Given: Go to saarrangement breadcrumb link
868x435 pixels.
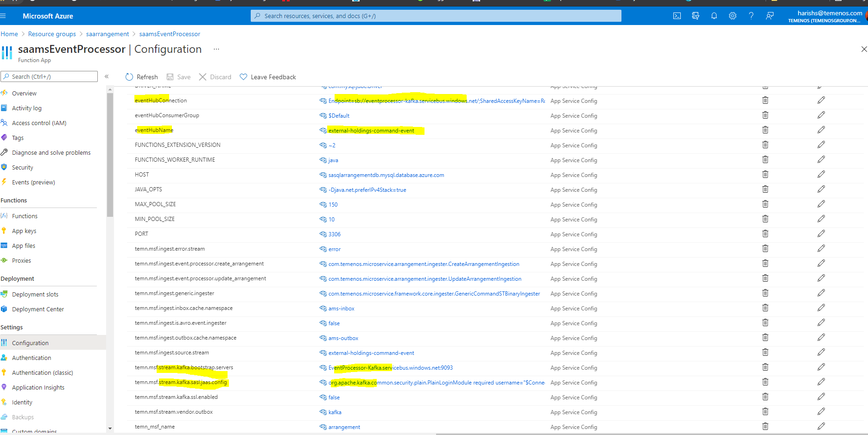Looking at the screenshot, I should point(108,34).
